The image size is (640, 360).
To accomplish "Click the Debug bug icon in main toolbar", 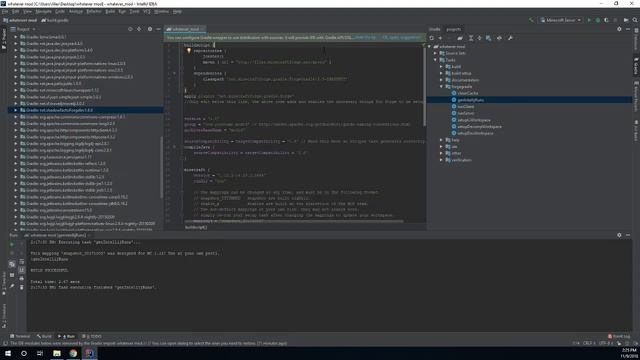I will (598, 20).
